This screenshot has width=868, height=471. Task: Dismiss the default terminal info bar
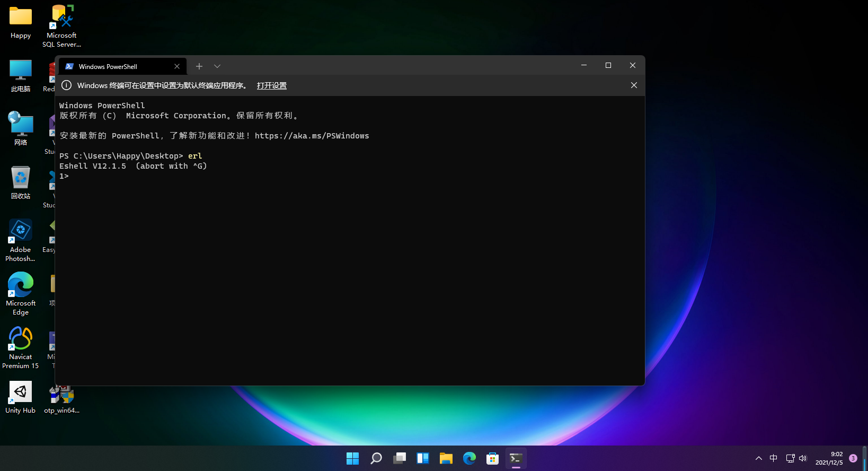pos(634,85)
